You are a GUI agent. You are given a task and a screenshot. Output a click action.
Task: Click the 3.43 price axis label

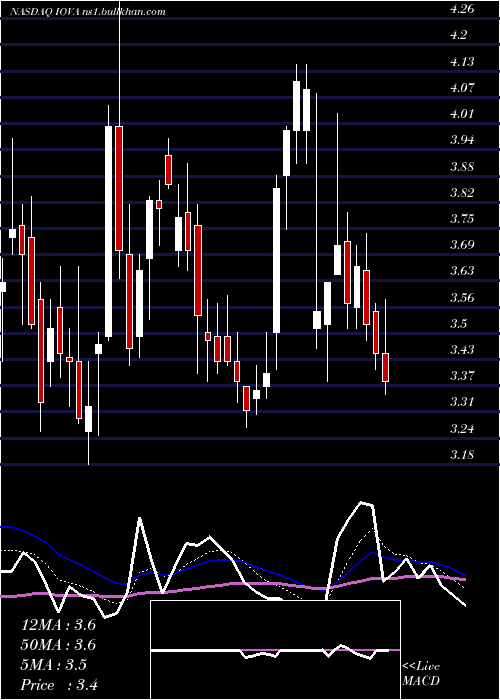[x=462, y=349]
